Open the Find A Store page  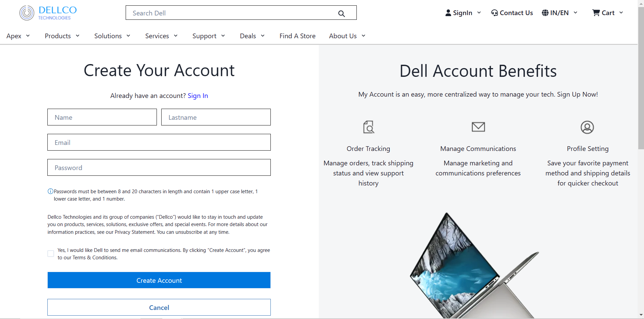[x=297, y=36]
